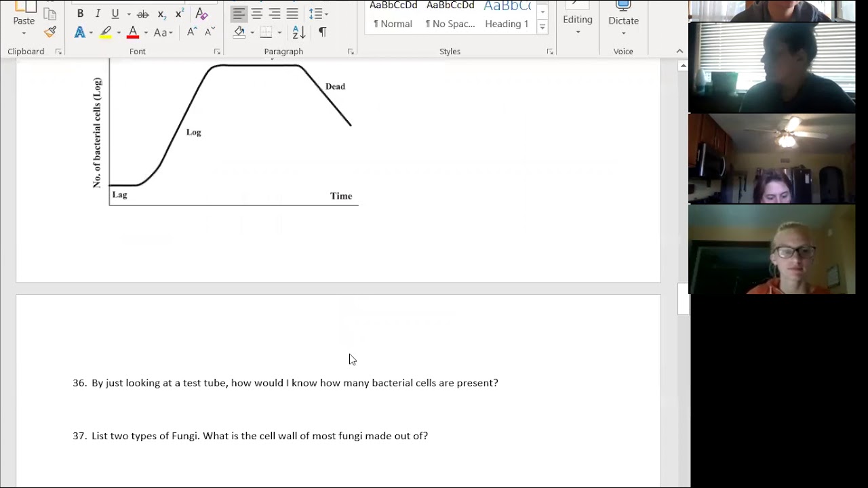The image size is (868, 488).
Task: Center the paragraph text
Action: [257, 14]
